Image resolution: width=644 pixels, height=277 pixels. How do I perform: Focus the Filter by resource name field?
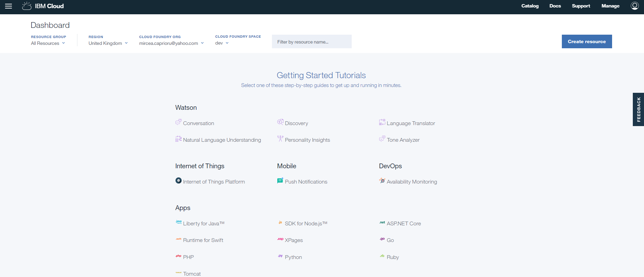(x=312, y=41)
